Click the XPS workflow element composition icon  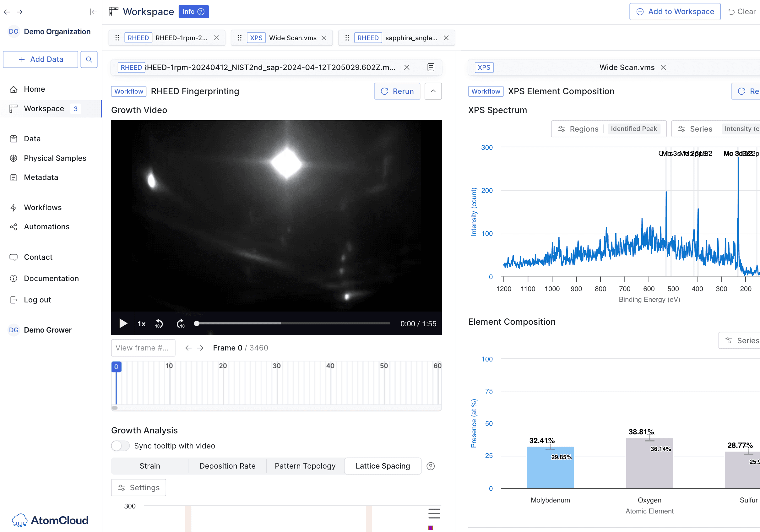click(485, 91)
